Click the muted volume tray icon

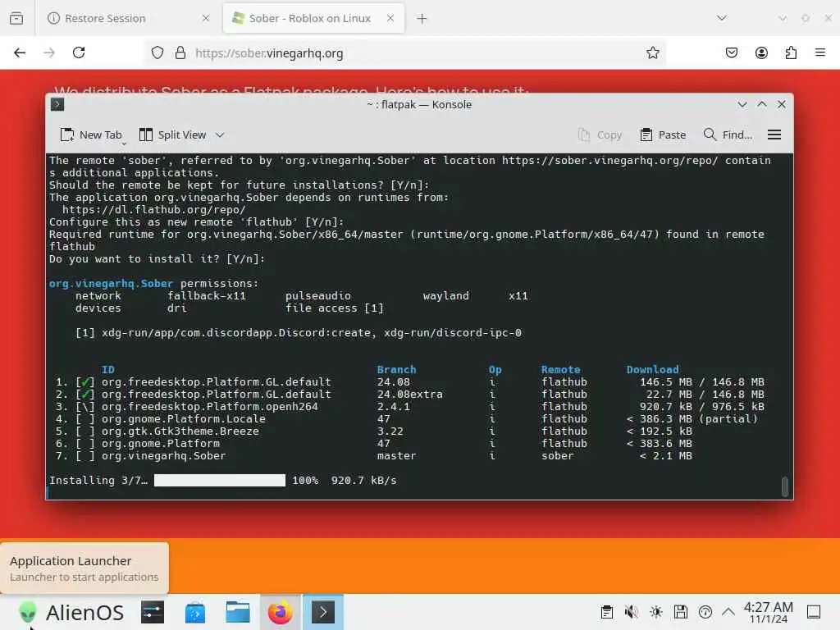pyautogui.click(x=631, y=612)
